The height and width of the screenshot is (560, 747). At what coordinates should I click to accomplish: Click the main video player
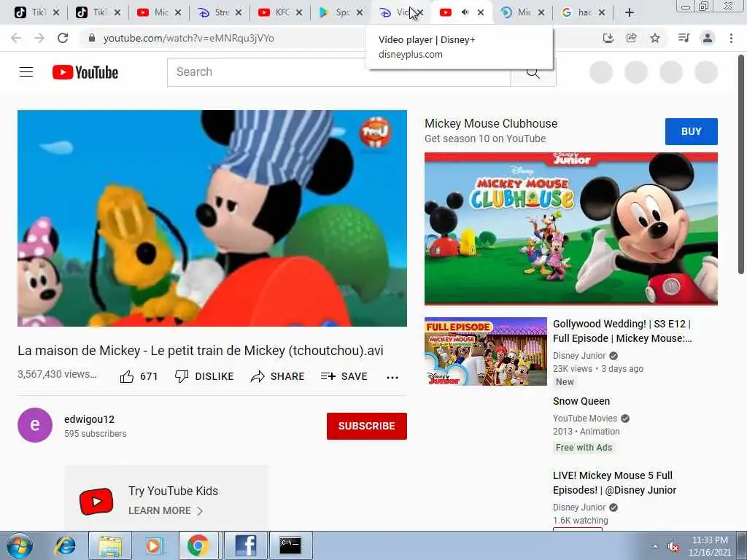(x=212, y=218)
